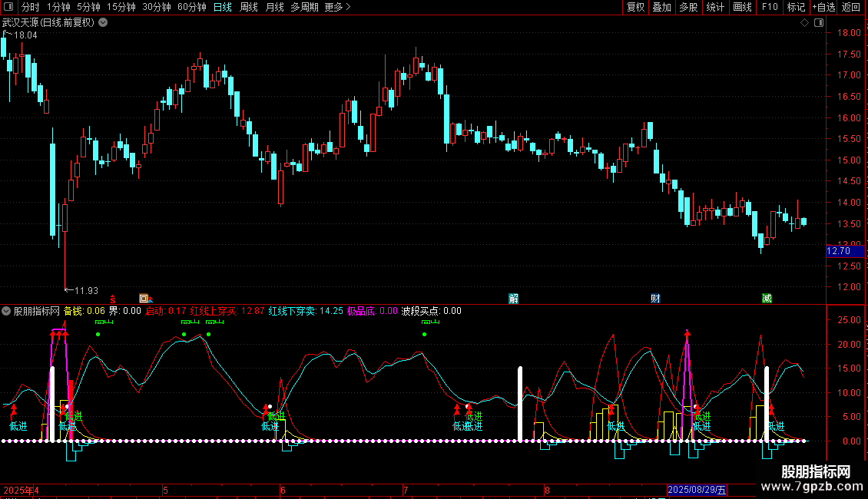
Task: Click the 2025年4 label on the time axis
Action: click(21, 490)
